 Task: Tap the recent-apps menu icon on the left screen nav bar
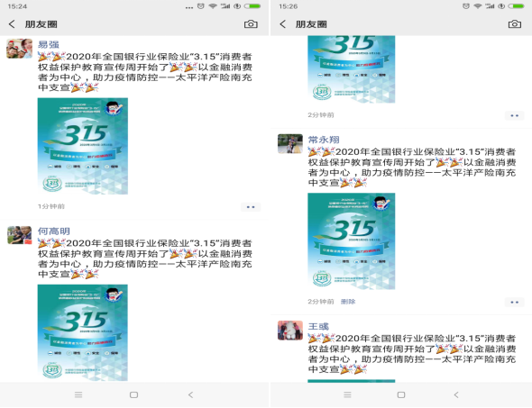tap(78, 394)
